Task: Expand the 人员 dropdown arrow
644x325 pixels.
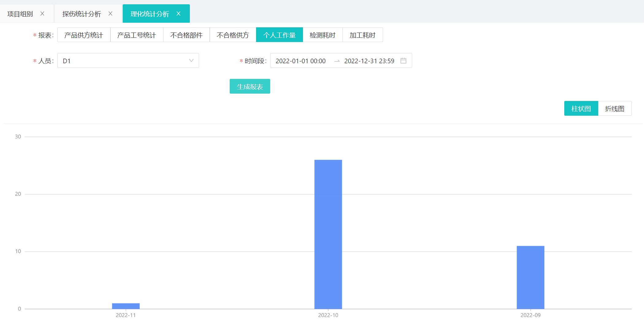Action: (x=191, y=61)
